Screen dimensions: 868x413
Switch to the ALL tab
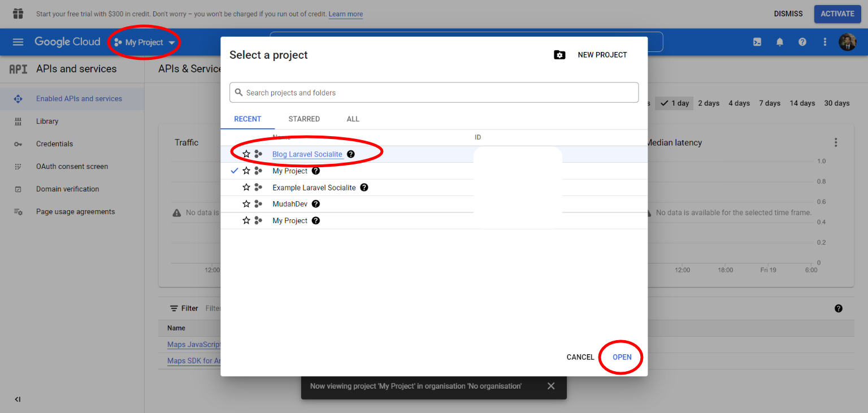click(353, 119)
